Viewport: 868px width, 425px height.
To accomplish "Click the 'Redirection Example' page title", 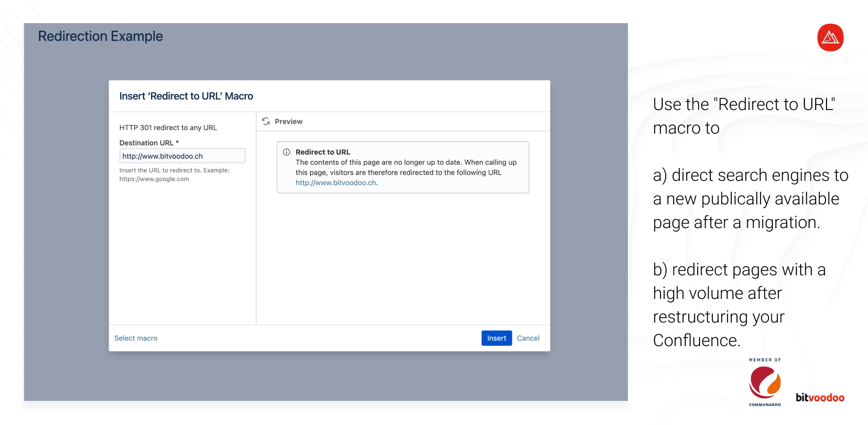I will click(100, 36).
